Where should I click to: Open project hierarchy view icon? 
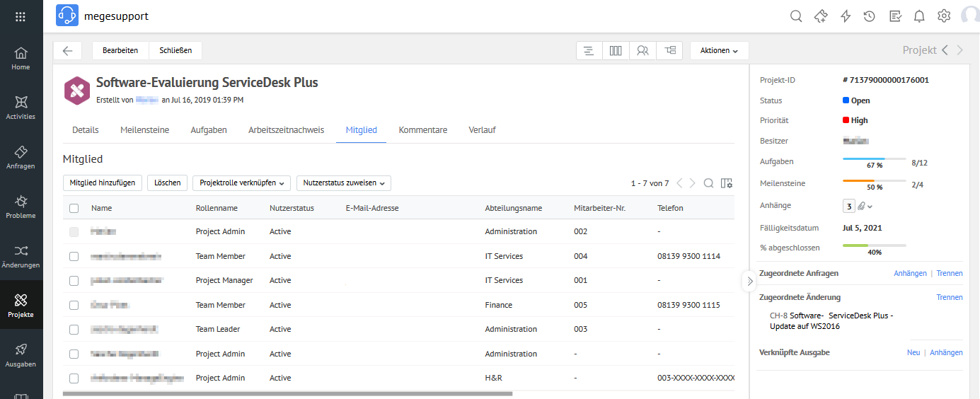(x=669, y=50)
